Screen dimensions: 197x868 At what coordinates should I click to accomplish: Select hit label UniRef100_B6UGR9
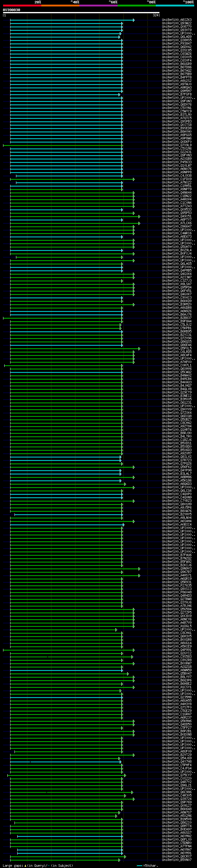point(177,64)
